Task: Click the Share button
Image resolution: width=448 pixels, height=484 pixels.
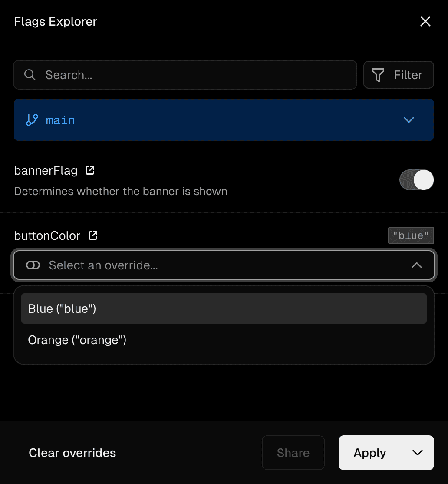Action: [x=293, y=453]
